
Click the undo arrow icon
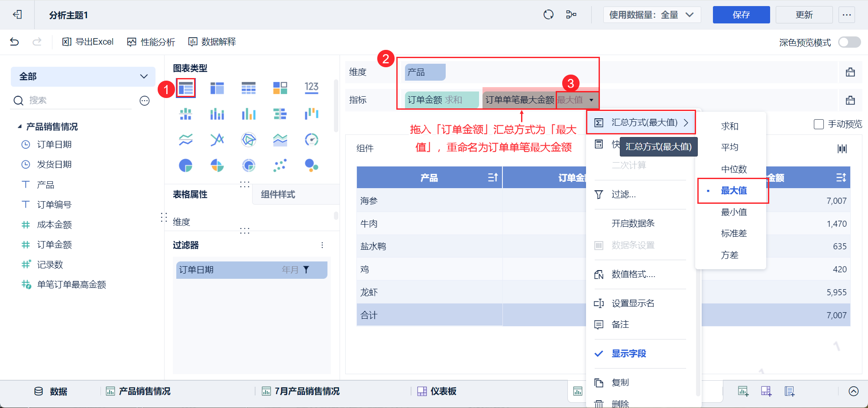click(x=14, y=42)
